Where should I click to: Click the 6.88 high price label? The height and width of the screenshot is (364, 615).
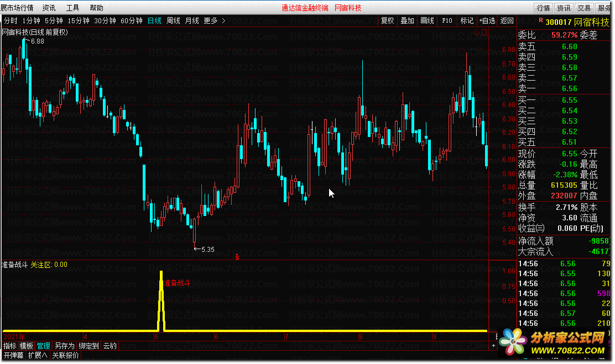[37, 41]
